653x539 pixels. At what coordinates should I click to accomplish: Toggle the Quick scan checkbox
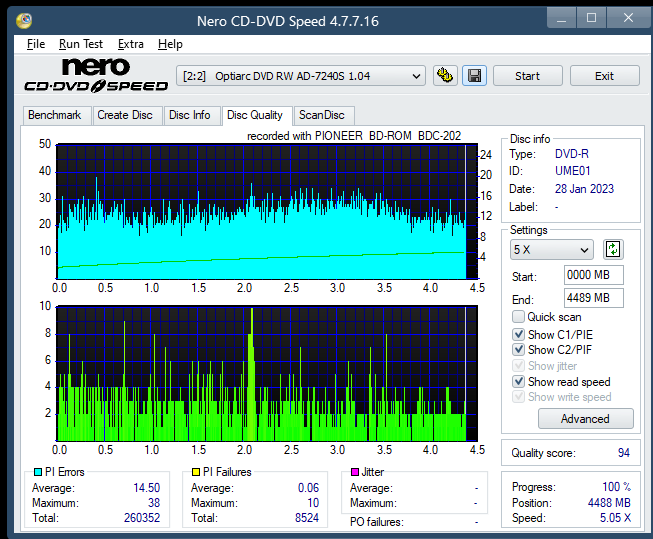(x=518, y=317)
